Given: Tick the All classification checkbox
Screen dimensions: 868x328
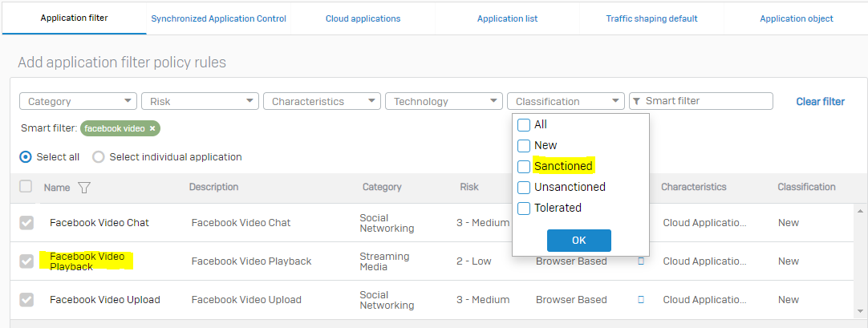Looking at the screenshot, I should pos(524,125).
